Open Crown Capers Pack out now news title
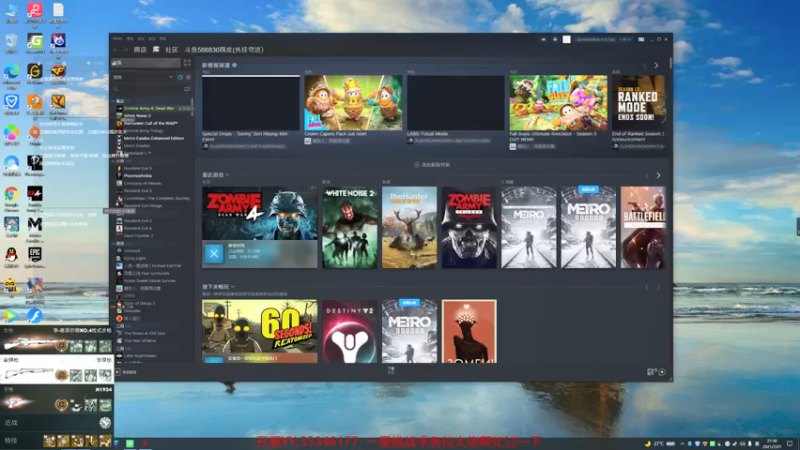Viewport: 800px width, 450px height. (335, 134)
